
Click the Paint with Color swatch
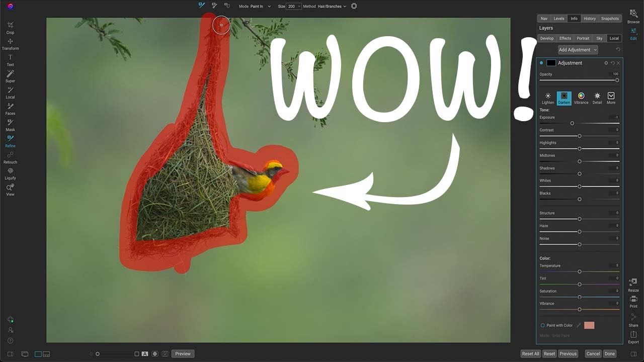[589, 325]
